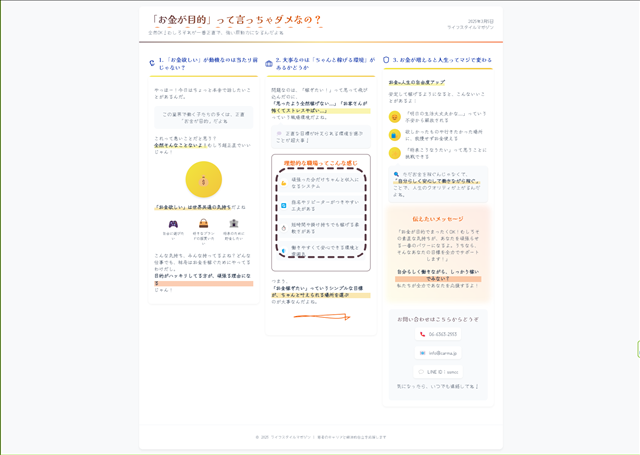This screenshot has width=640, height=455.
Task: Click the star yellow circle icon
Action: (395, 153)
